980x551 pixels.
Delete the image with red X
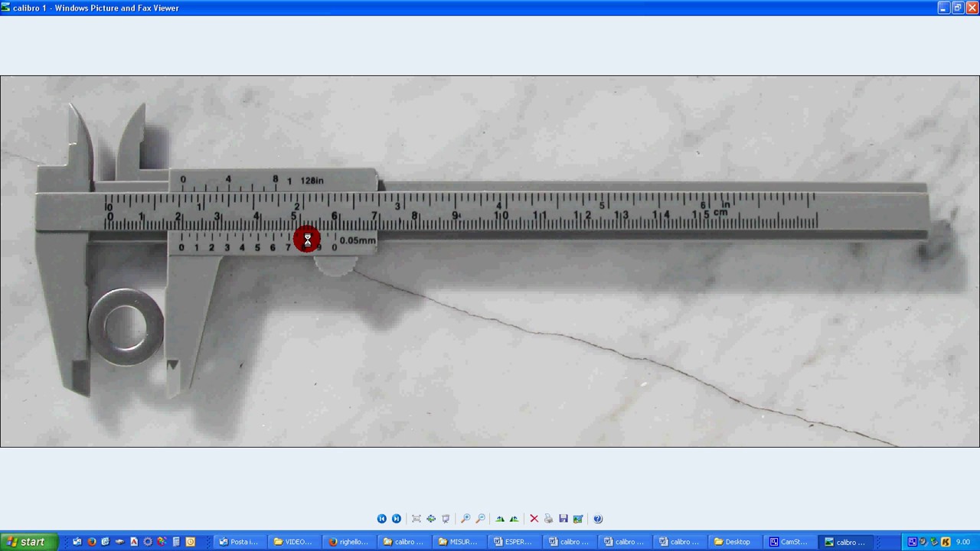pos(534,519)
